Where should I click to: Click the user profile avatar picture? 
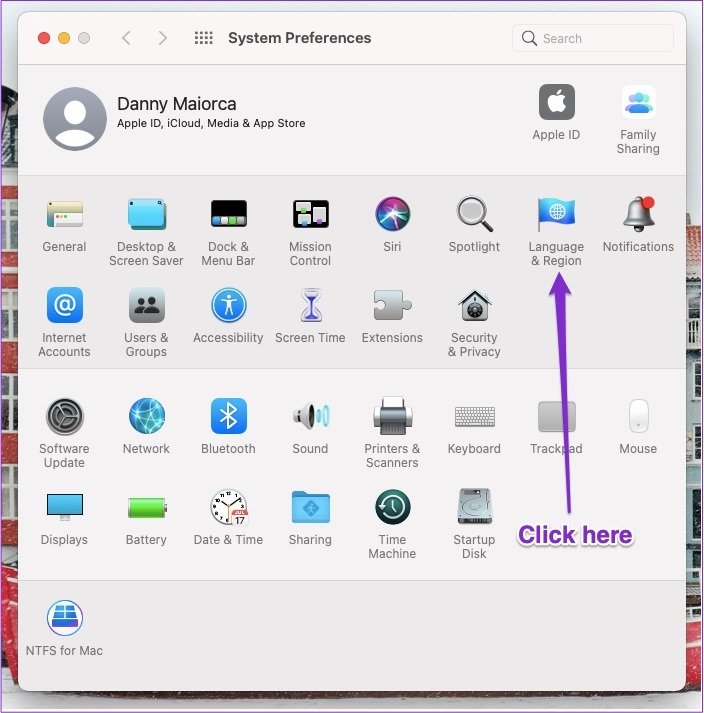coord(75,119)
